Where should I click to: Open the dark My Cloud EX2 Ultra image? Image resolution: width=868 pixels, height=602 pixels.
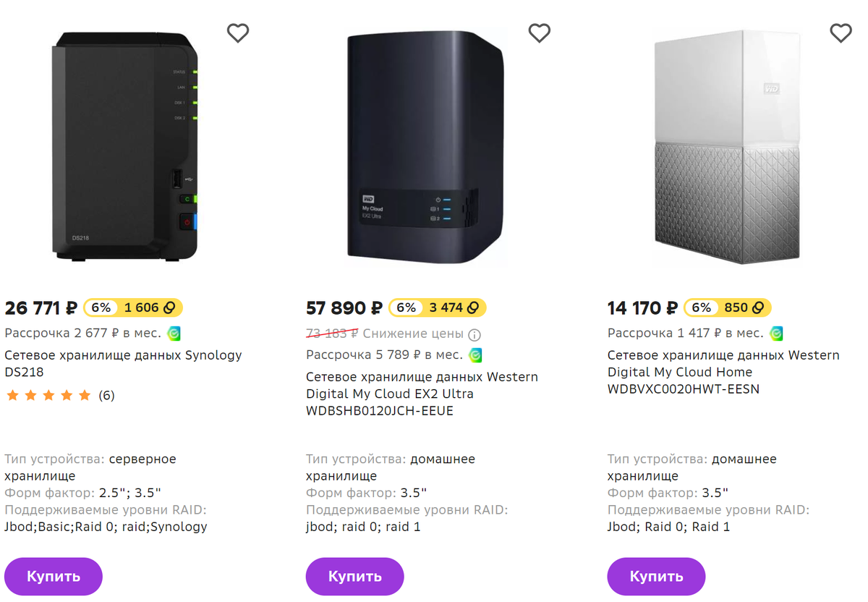(x=425, y=148)
